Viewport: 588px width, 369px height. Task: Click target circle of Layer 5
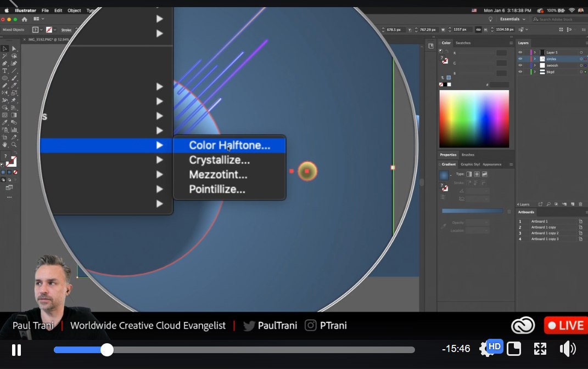tap(581, 53)
